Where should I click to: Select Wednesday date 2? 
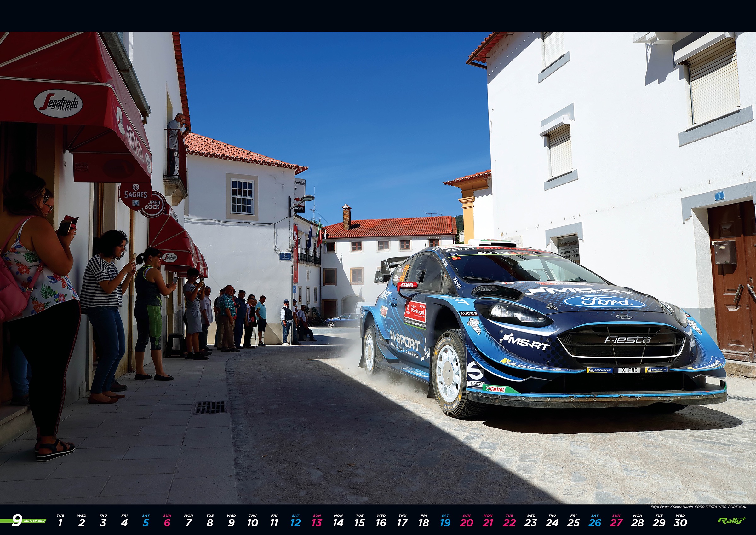[82, 522]
